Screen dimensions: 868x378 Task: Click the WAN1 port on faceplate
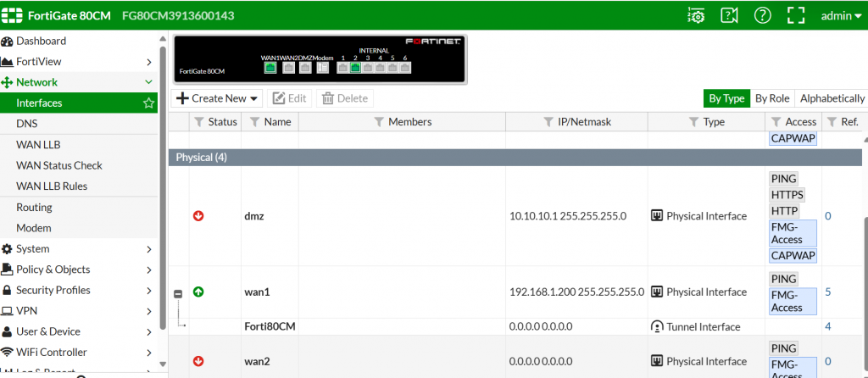point(270,68)
